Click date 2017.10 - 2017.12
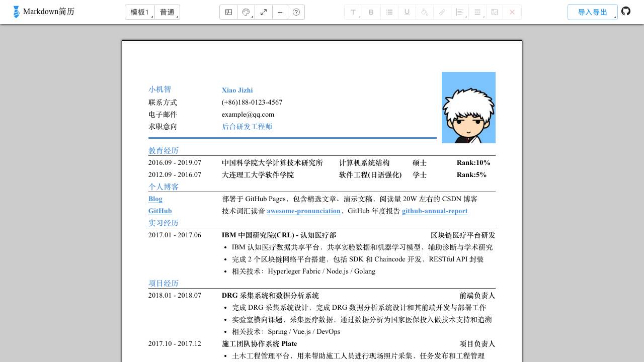 coord(175,344)
